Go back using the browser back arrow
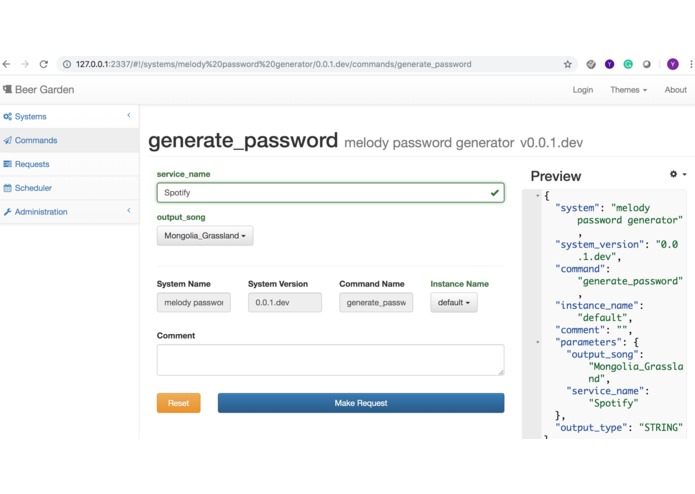This screenshot has height=494, width=695. 6,64
